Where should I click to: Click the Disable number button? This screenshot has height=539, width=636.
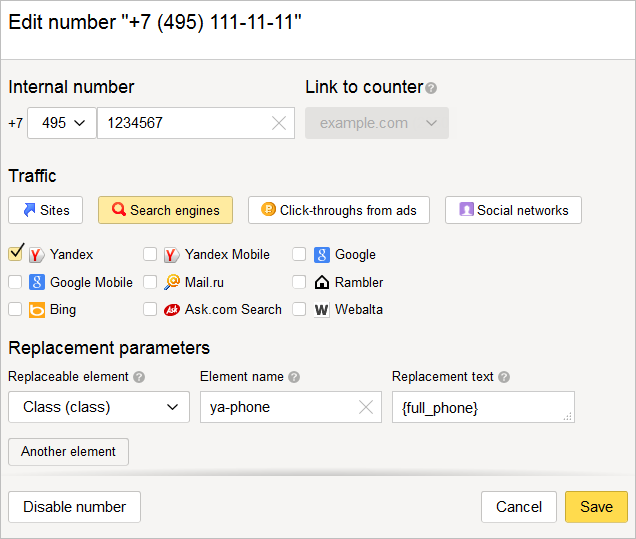tap(75, 507)
